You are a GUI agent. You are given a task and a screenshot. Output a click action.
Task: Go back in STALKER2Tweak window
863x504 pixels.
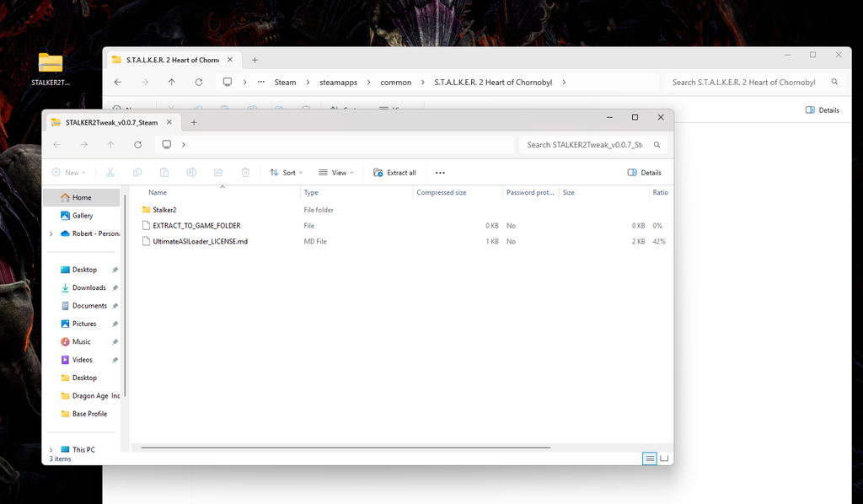click(56, 145)
